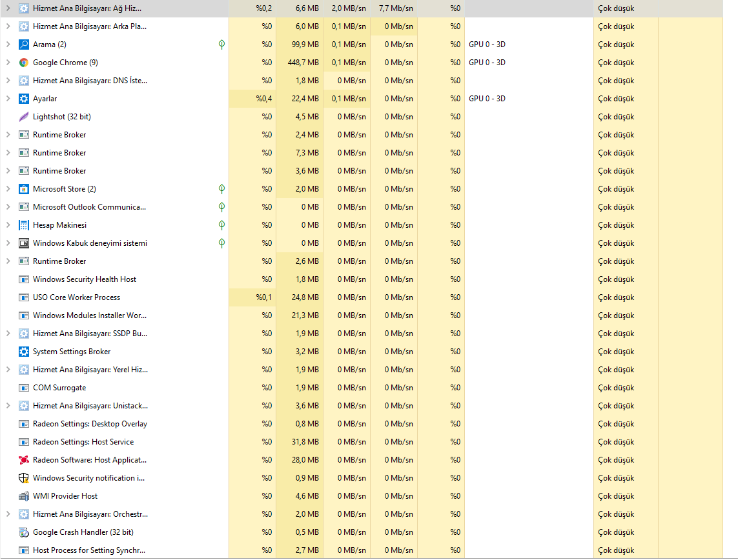The image size is (738, 560).
Task: Click Çok düşük in the WMI Provider Host row
Action: 616,496
